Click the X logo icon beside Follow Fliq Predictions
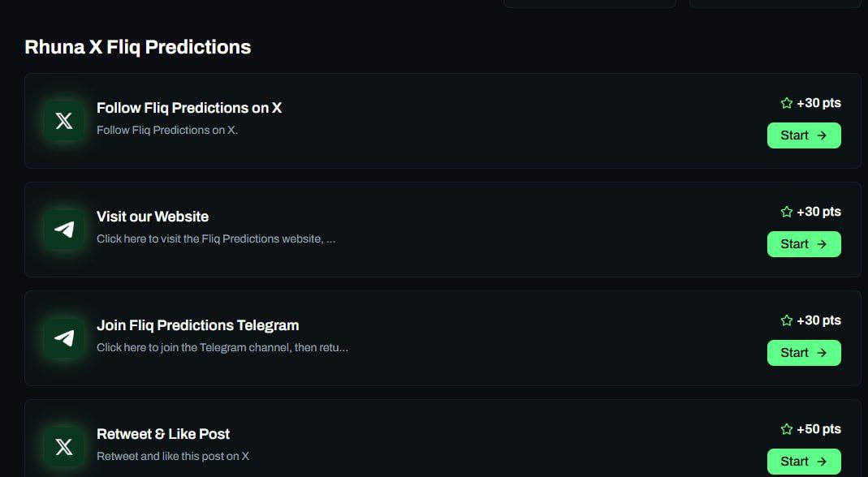 point(64,121)
